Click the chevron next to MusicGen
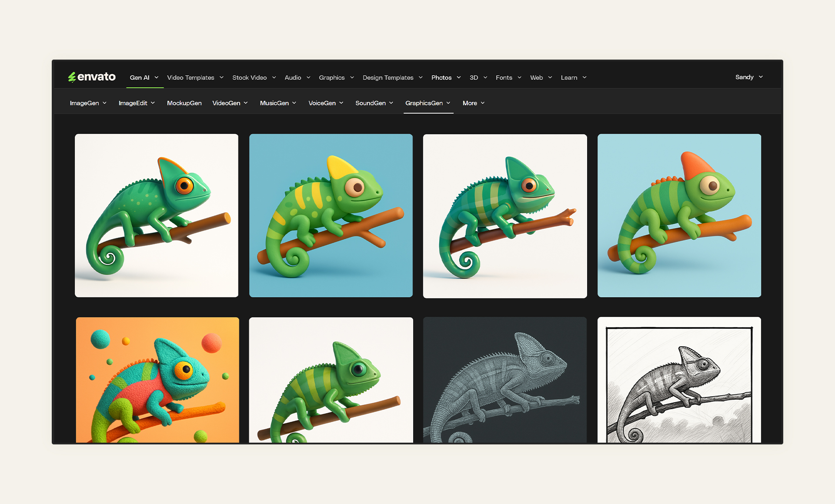Image resolution: width=835 pixels, height=504 pixels. tap(294, 103)
